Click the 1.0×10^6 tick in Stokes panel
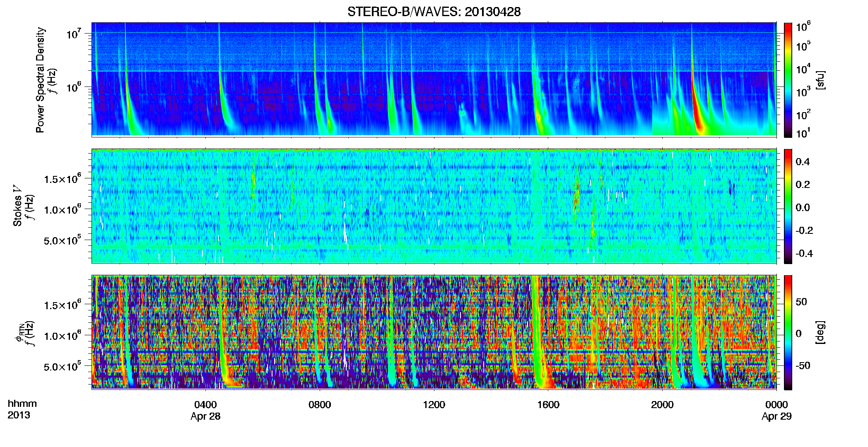The width and height of the screenshot is (868, 447). click(x=63, y=209)
